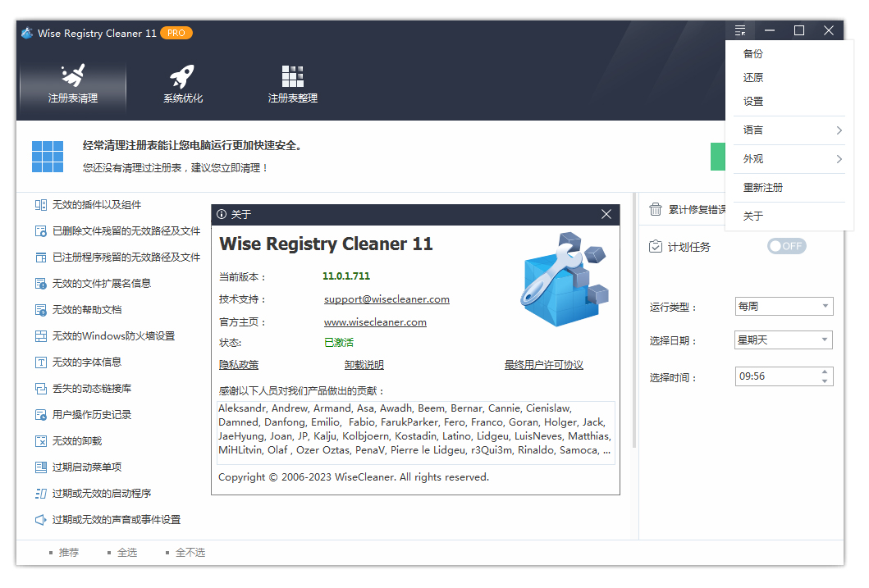Click the icon beside 用户操作历史记录
Viewport: 869px width, 588px height.
click(x=40, y=415)
